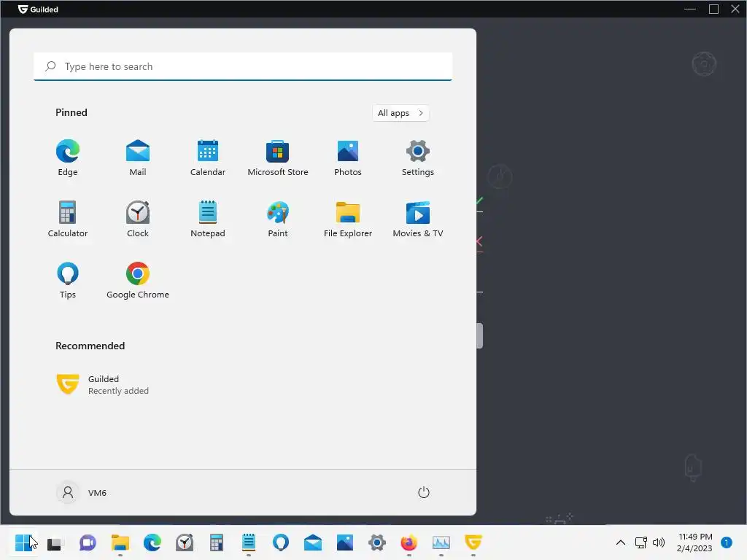Image resolution: width=747 pixels, height=560 pixels.
Task: Launch Paint from pinned apps
Action: [278, 219]
